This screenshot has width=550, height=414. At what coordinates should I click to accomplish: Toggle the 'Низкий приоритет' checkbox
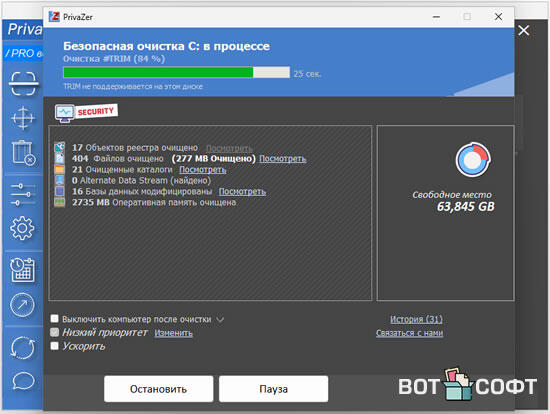point(54,332)
